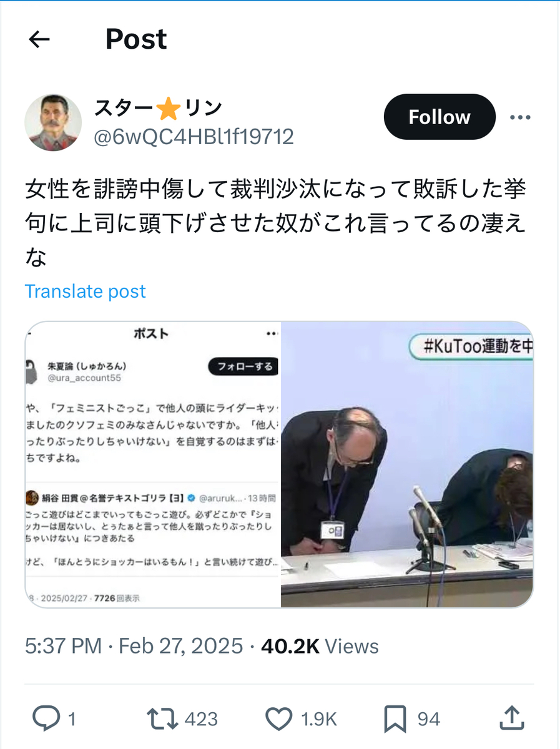Select the Post header title
The image size is (560, 749).
(x=136, y=40)
